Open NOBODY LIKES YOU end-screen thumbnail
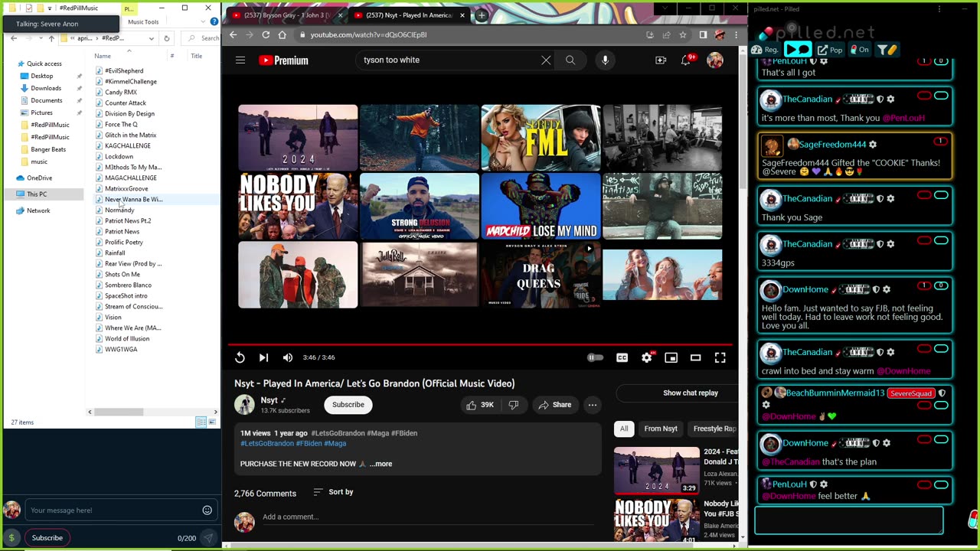 pyautogui.click(x=298, y=206)
